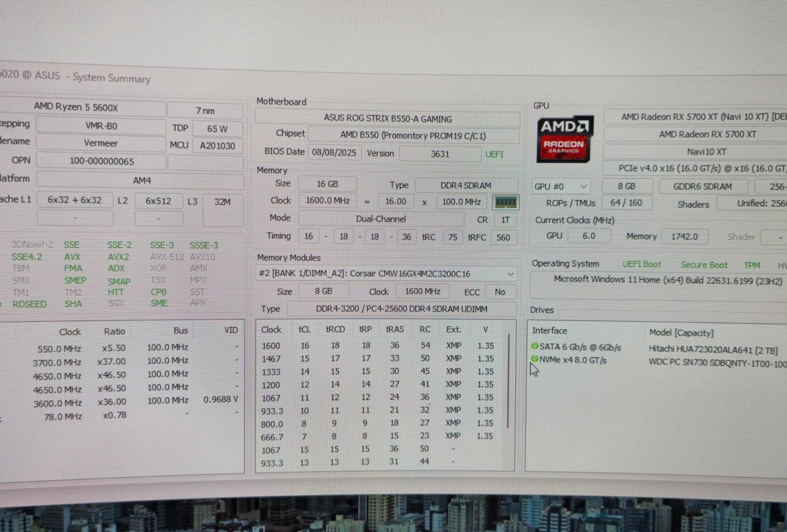Click the TPM indicator label
The height and width of the screenshot is (532, 787).
point(752,265)
